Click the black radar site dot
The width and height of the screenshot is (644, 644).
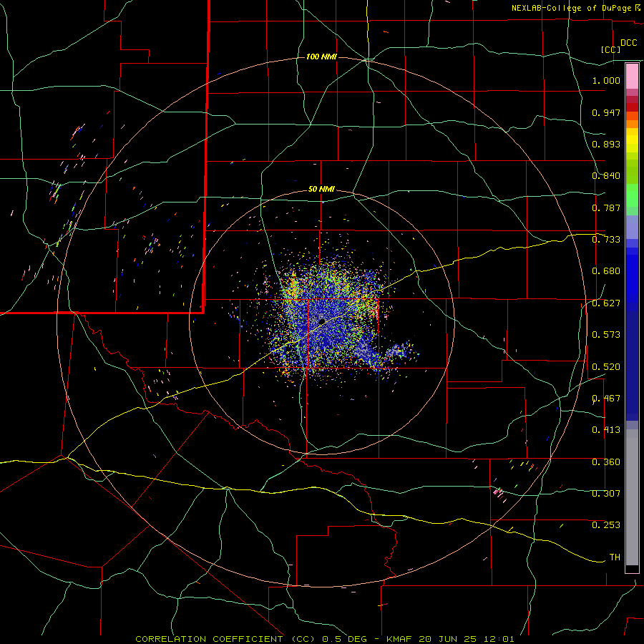point(322,321)
